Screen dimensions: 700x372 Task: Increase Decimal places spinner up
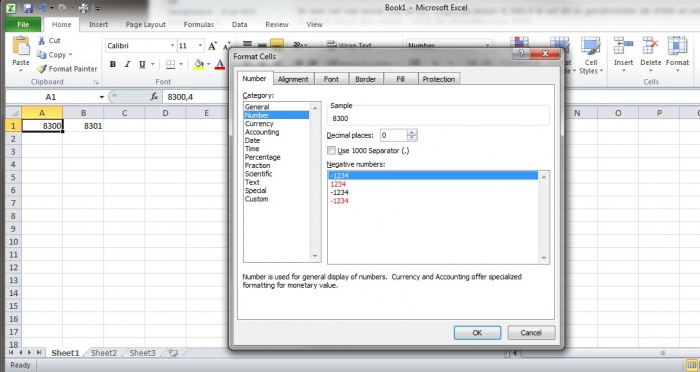[x=412, y=132]
